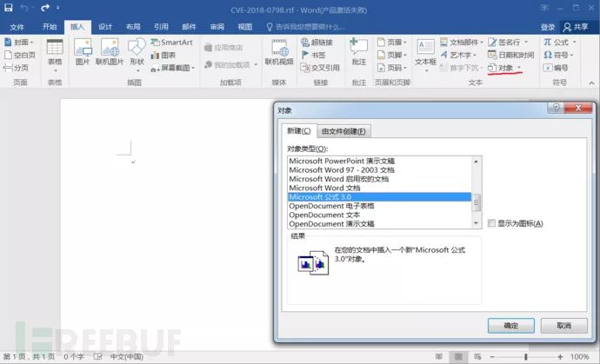Switch to the Design (设计) tab

pos(105,27)
